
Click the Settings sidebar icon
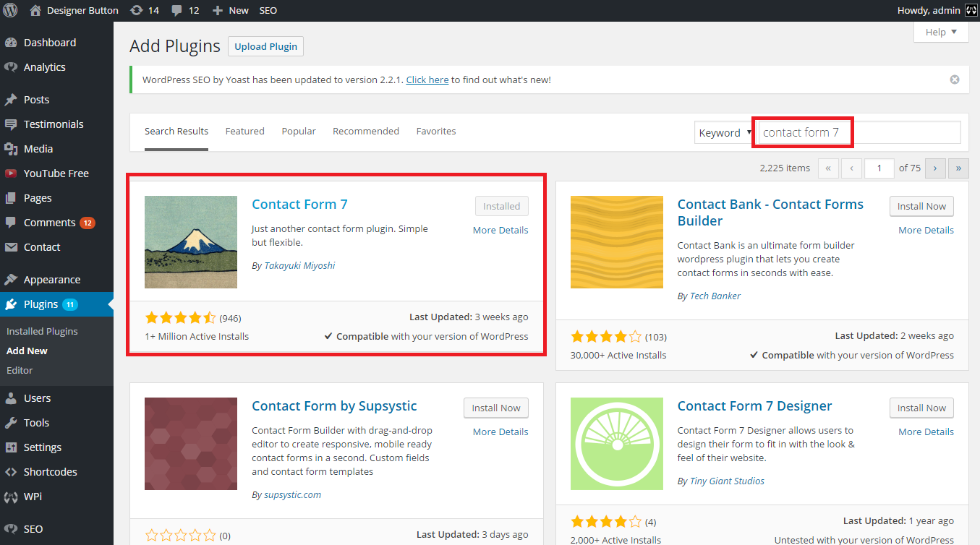[x=11, y=447]
